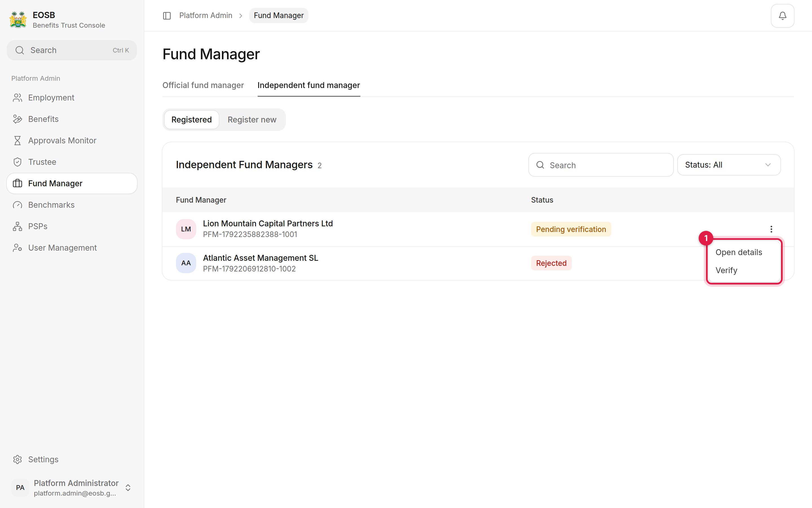Viewport: 812px width, 508px height.
Task: Go to Benefits in sidebar
Action: [x=72, y=119]
